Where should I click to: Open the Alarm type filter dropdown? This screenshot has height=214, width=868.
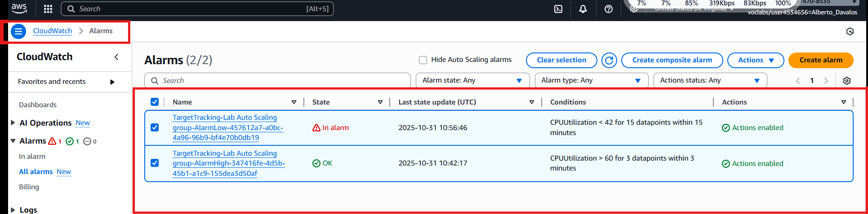(x=591, y=80)
